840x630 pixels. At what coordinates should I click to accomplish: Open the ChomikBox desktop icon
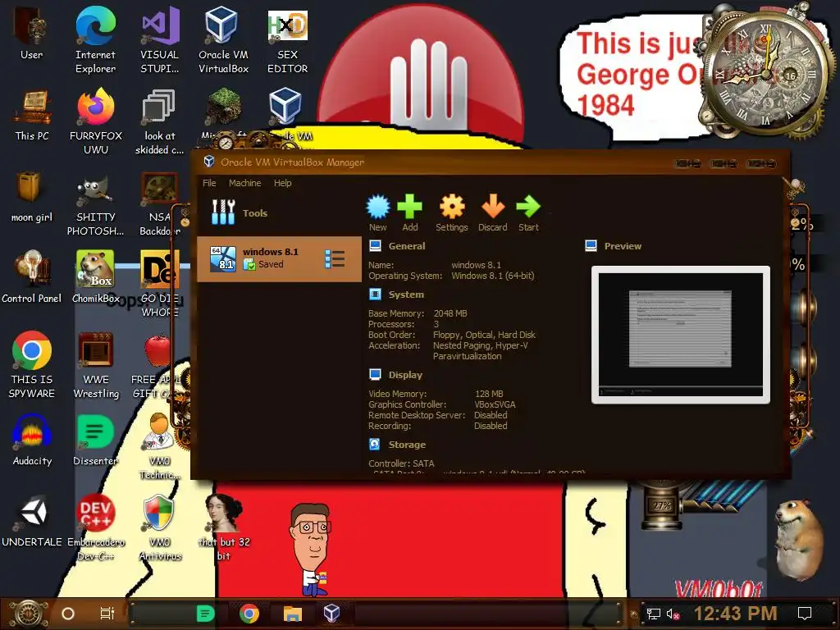[x=95, y=277]
